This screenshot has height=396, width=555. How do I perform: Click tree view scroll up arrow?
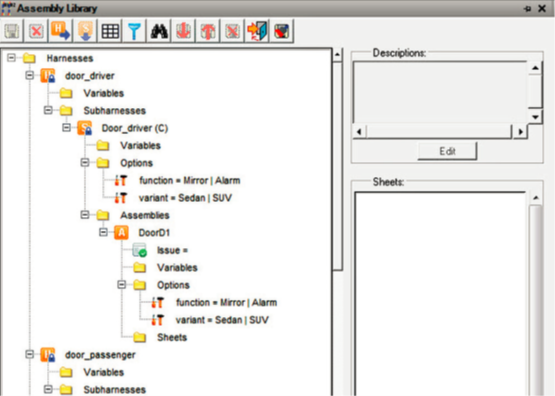pos(337,55)
